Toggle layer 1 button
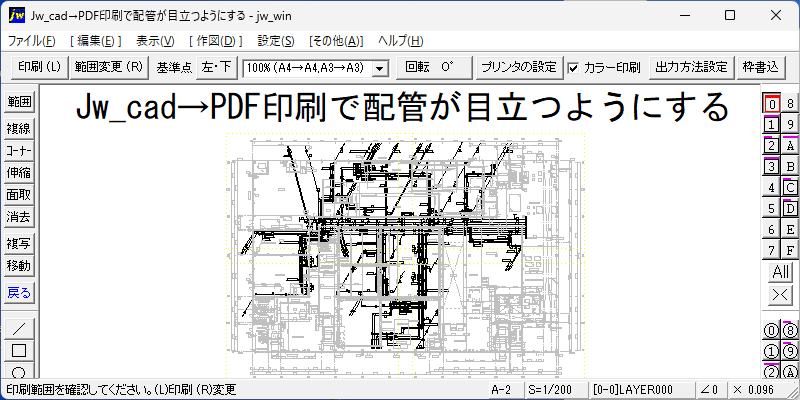The width and height of the screenshot is (800, 400). pyautogui.click(x=771, y=124)
